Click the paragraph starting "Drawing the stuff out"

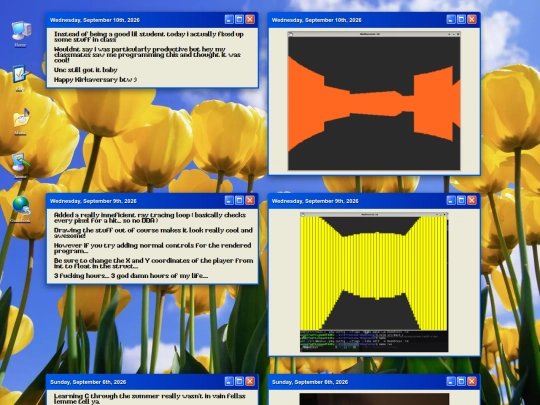point(153,233)
